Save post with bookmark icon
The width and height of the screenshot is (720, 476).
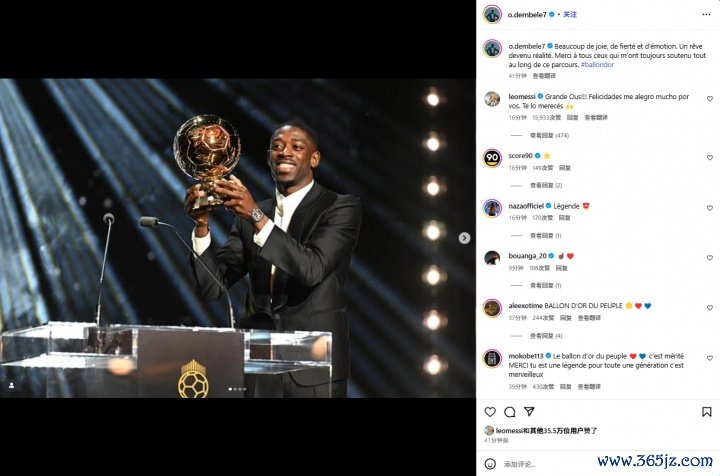point(707,412)
